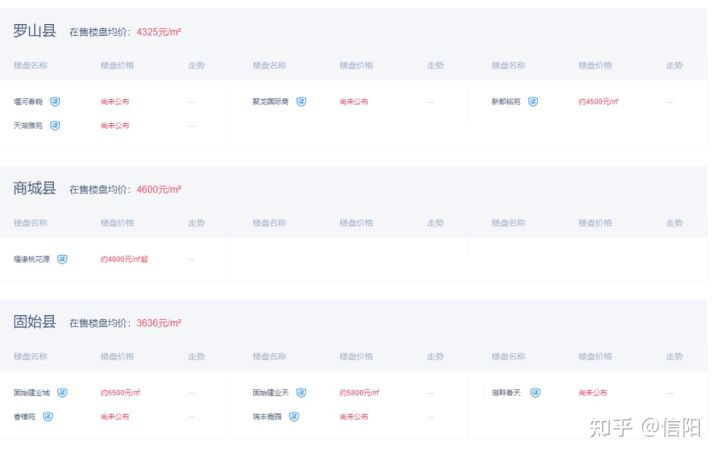
Task: Click the 商城县 average price 4600元/m²
Action: coord(159,189)
